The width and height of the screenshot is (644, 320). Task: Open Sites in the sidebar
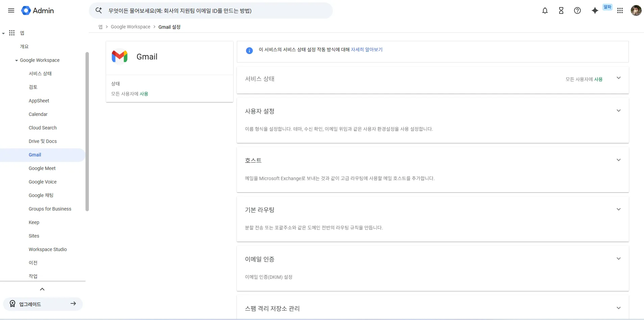click(34, 236)
